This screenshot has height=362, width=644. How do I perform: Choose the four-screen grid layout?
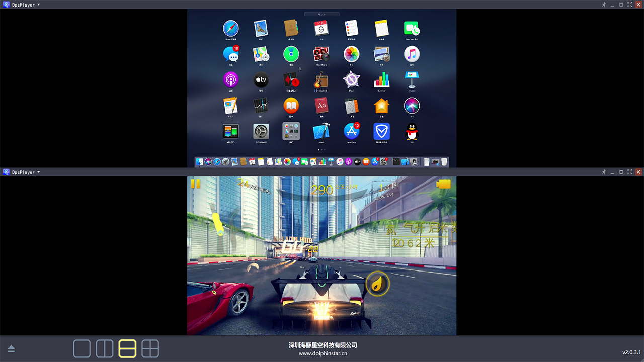coord(150,348)
